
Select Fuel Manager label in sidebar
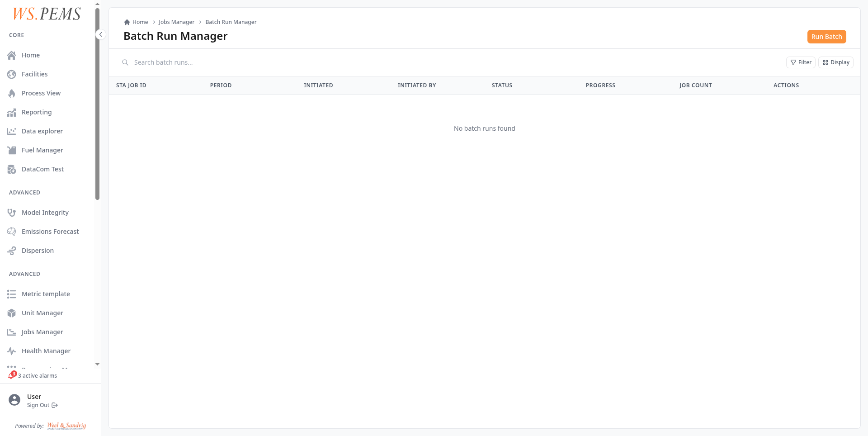pos(42,150)
